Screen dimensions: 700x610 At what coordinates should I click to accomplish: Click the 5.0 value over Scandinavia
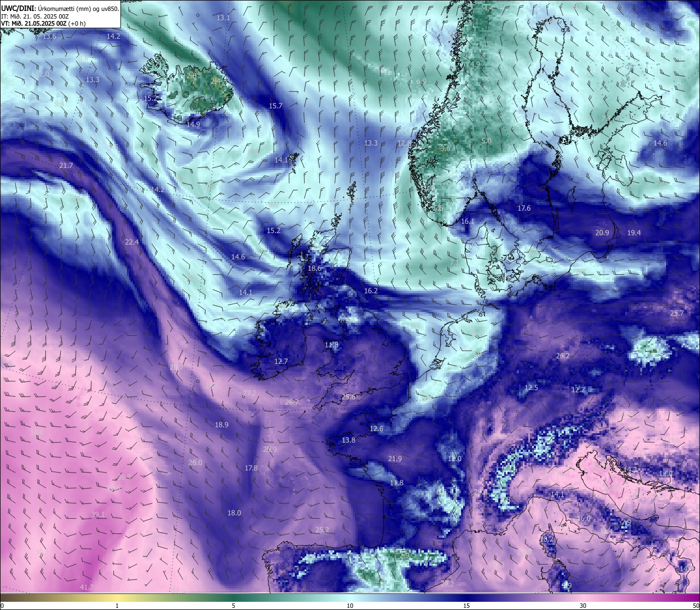486,141
